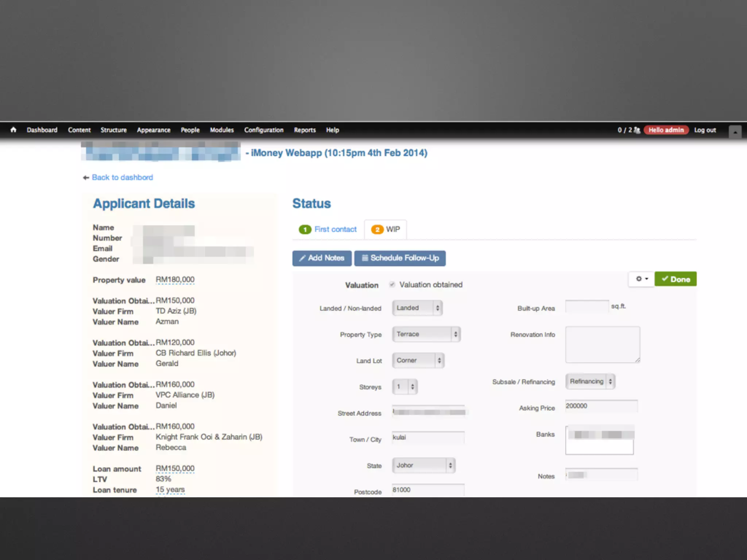Open the Configuration admin menu

pyautogui.click(x=264, y=130)
